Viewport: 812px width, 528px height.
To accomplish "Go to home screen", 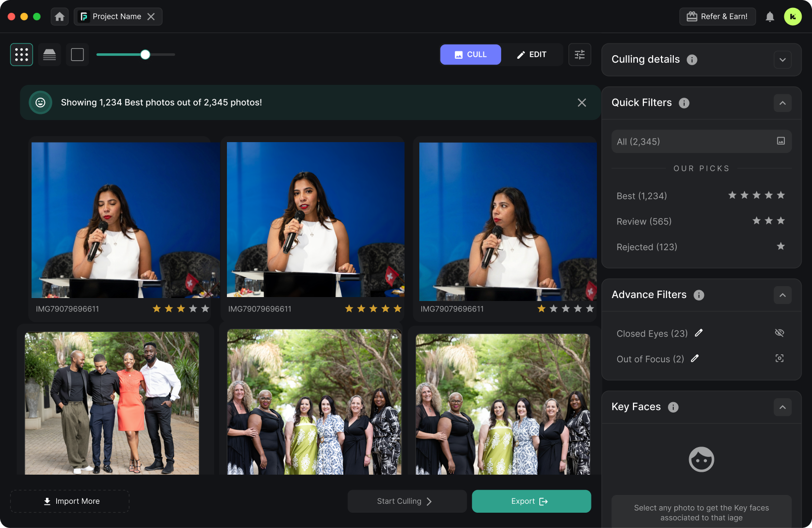I will click(60, 17).
